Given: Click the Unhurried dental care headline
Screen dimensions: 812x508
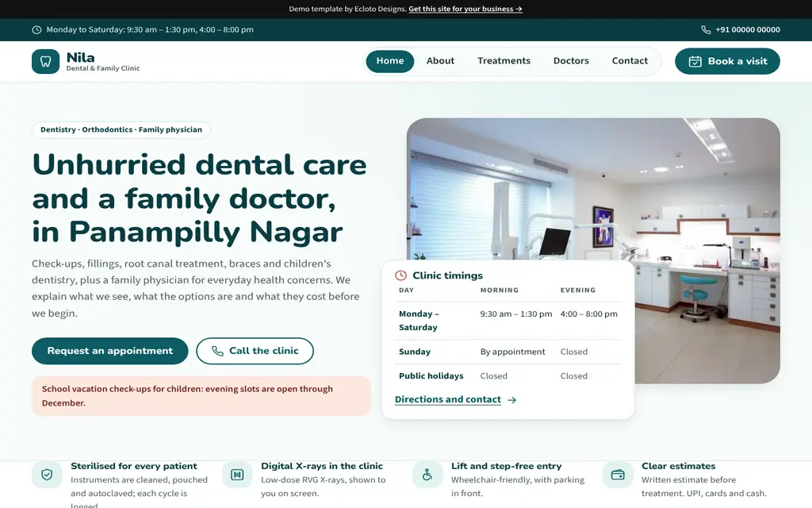Looking at the screenshot, I should tap(199, 198).
